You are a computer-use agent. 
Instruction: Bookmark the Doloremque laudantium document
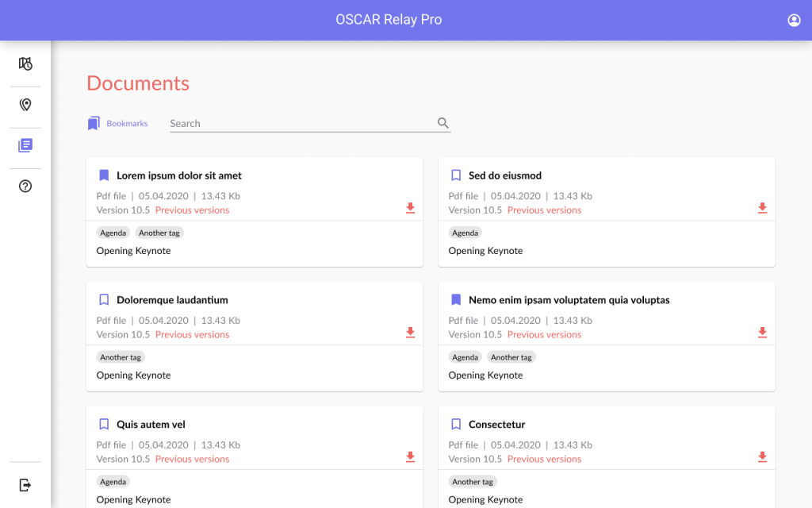pyautogui.click(x=104, y=299)
